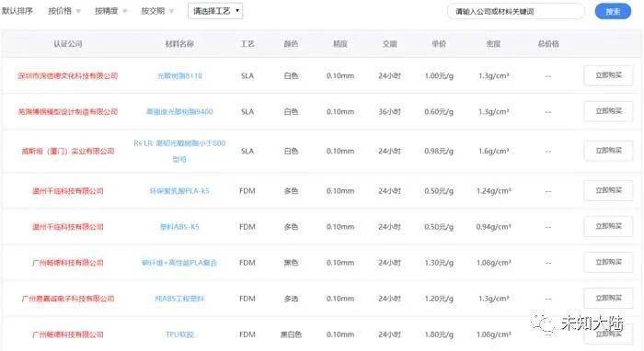Click the 认证公司 column header
This screenshot has height=351, width=644.
click(x=68, y=44)
